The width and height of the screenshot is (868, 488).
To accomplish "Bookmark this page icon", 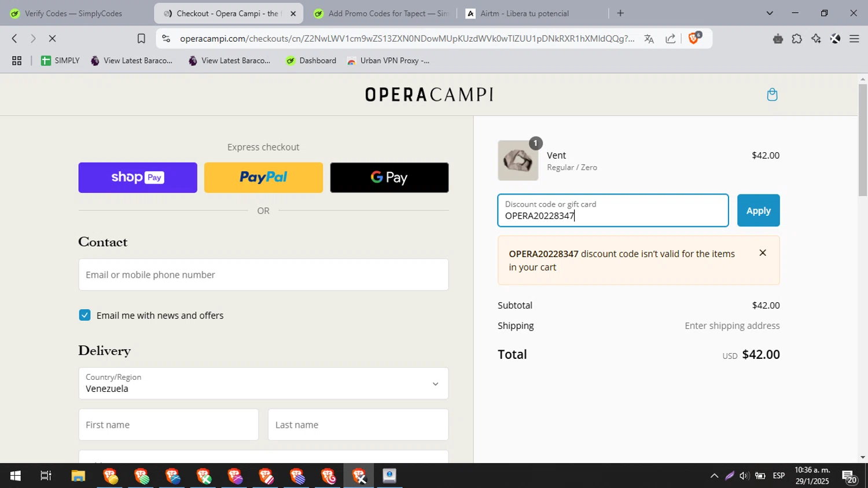I will [141, 39].
